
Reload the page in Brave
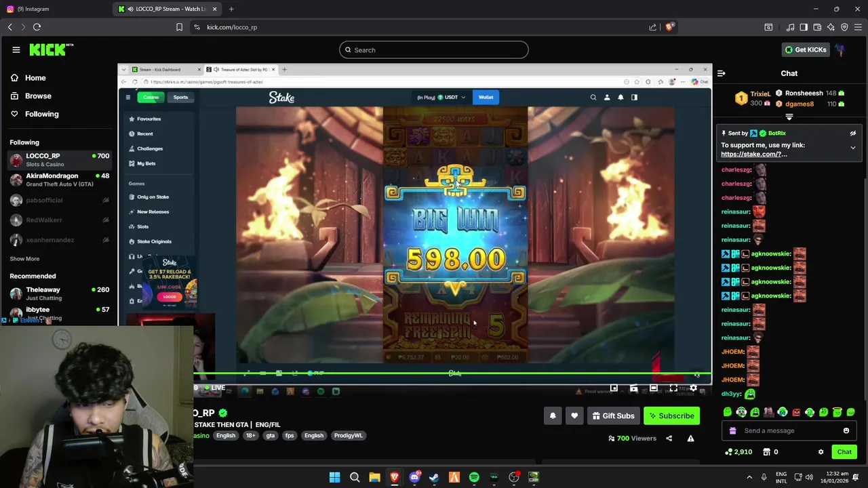pyautogui.click(x=37, y=27)
